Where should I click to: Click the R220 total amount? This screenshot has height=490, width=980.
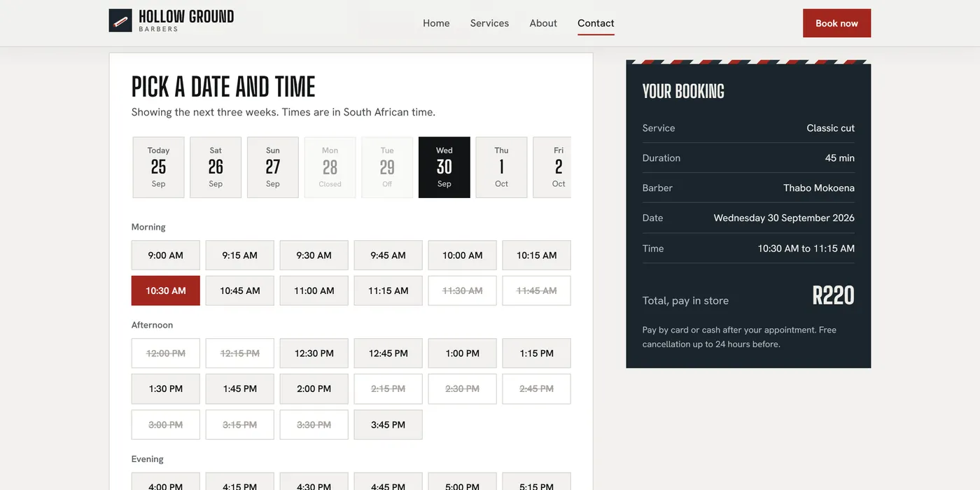[x=833, y=295]
